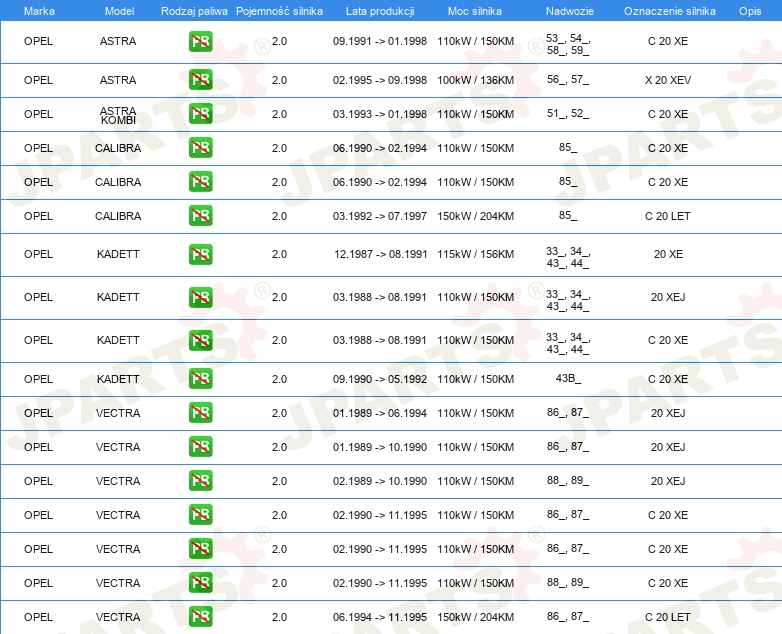Click fuel icon in KADETT 20 XEJ row
This screenshot has height=634, width=782.
[x=200, y=297]
